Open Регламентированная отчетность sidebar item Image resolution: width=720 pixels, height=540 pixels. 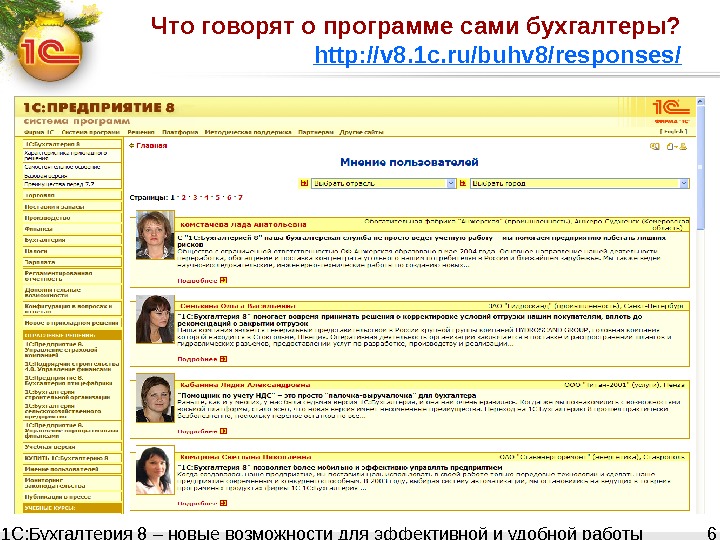click(x=73, y=276)
